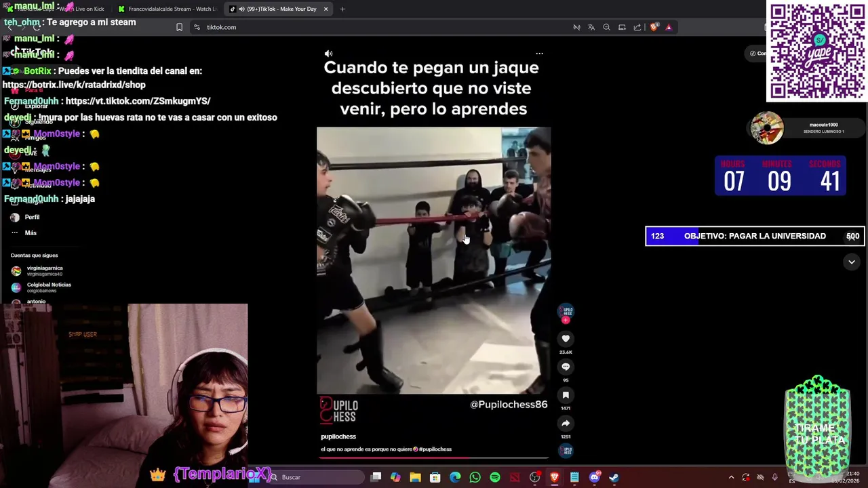Open the translate page icon
Image resolution: width=868 pixels, height=488 pixels.
point(591,27)
